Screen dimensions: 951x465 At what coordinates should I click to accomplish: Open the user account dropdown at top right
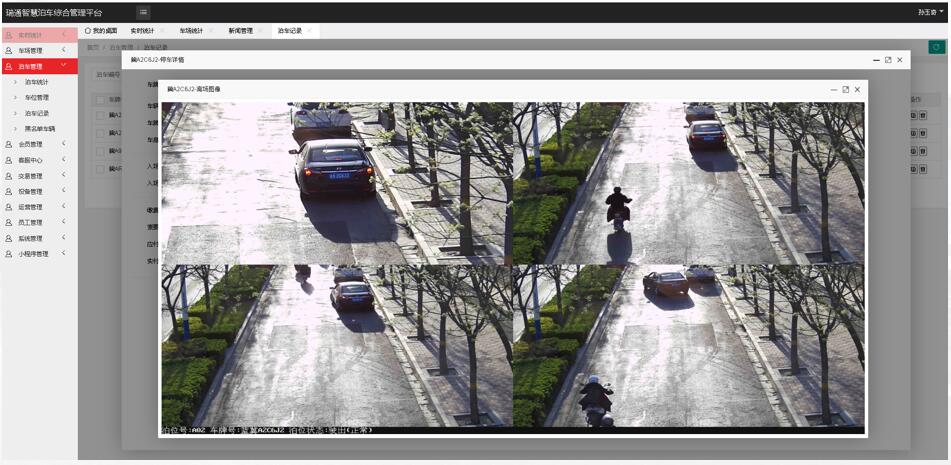coord(930,12)
